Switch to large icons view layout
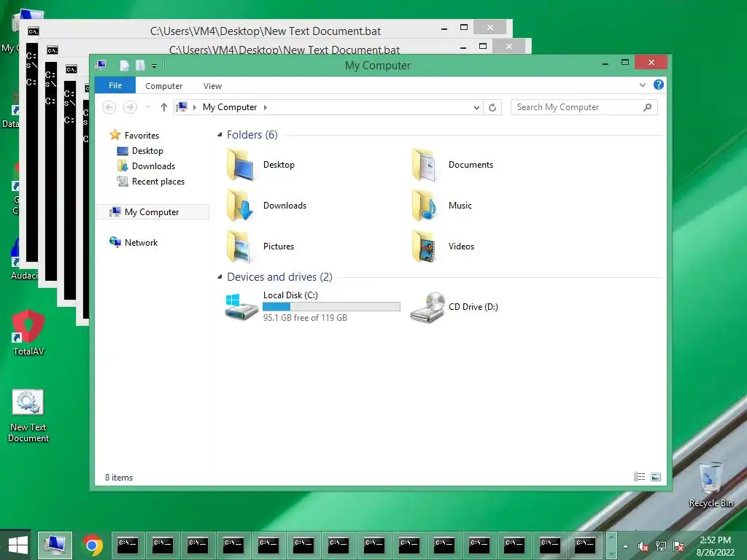The width and height of the screenshot is (747, 560). point(656,477)
